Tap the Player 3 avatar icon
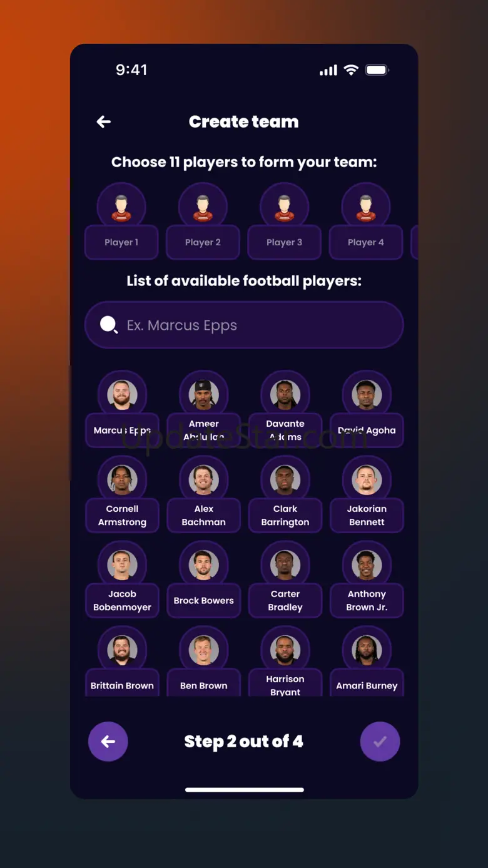The height and width of the screenshot is (868, 488). click(x=284, y=208)
